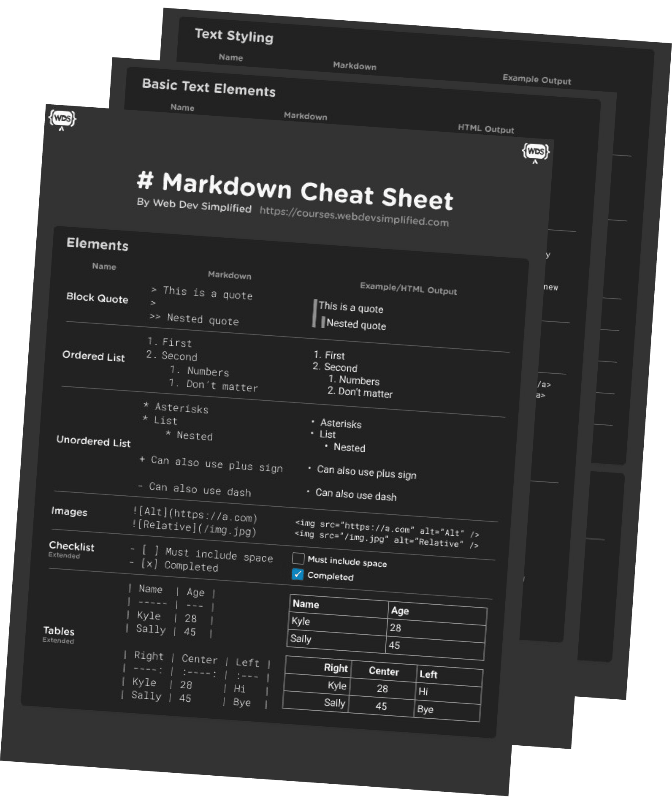This screenshot has width=672, height=804.
Task: Click the 'By Web Dev Simplified' byline
Action: 194,206
